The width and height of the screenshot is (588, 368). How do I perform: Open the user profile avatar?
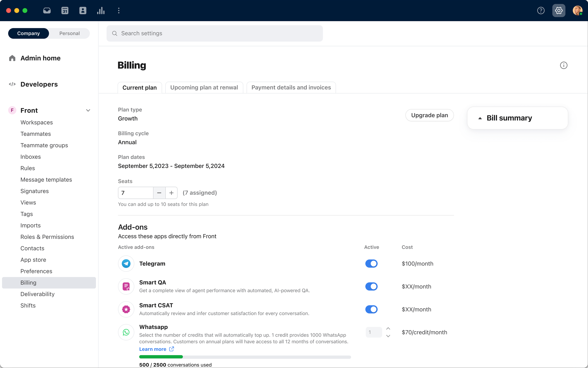[577, 10]
